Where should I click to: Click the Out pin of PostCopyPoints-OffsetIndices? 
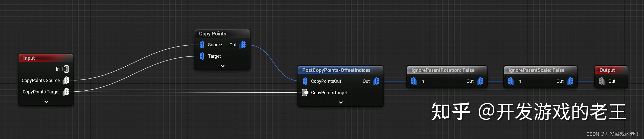tap(376, 81)
